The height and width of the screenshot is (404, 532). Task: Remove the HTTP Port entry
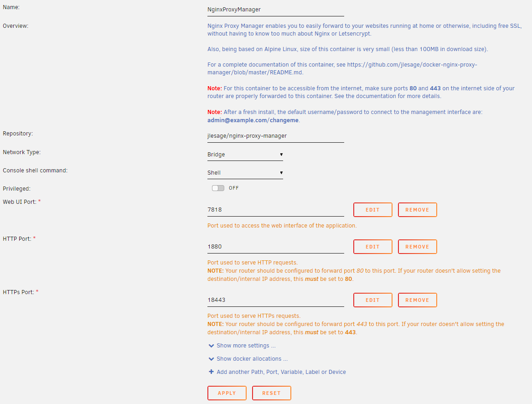(417, 247)
